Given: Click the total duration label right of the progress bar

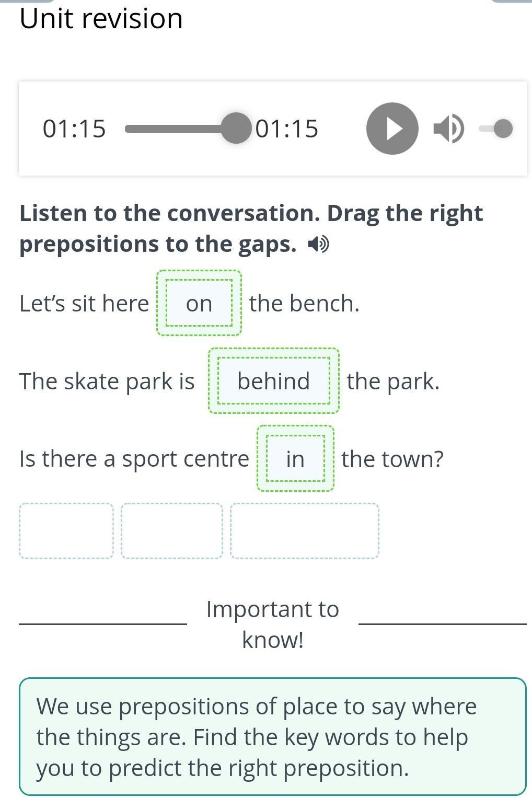Looking at the screenshot, I should click(x=287, y=129).
